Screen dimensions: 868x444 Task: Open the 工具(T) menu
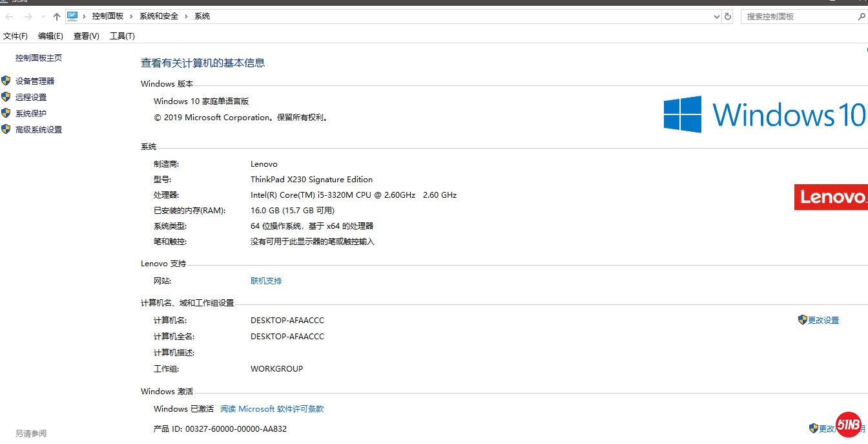point(122,36)
